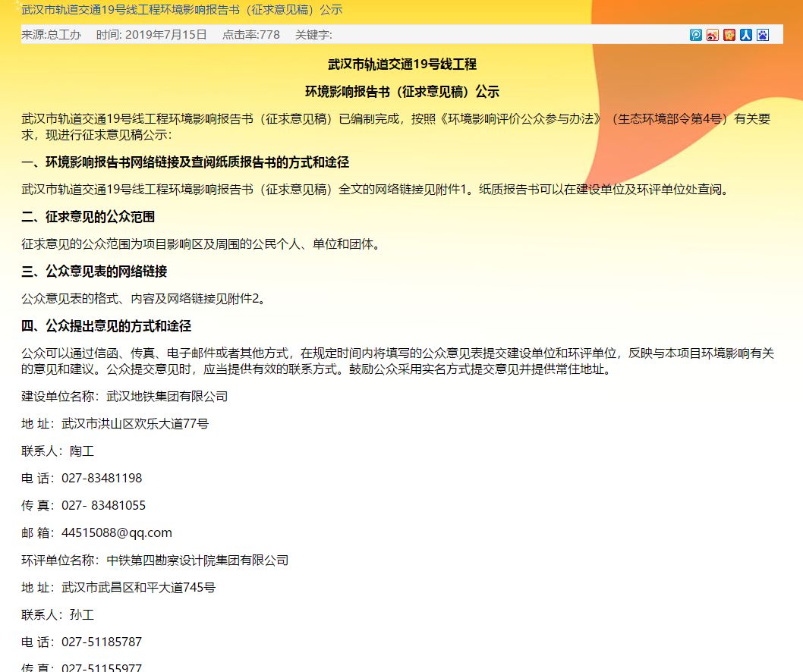Image resolution: width=803 pixels, height=672 pixels.
Task: Click the contact line 联系人：孙工
Action: tap(58, 614)
